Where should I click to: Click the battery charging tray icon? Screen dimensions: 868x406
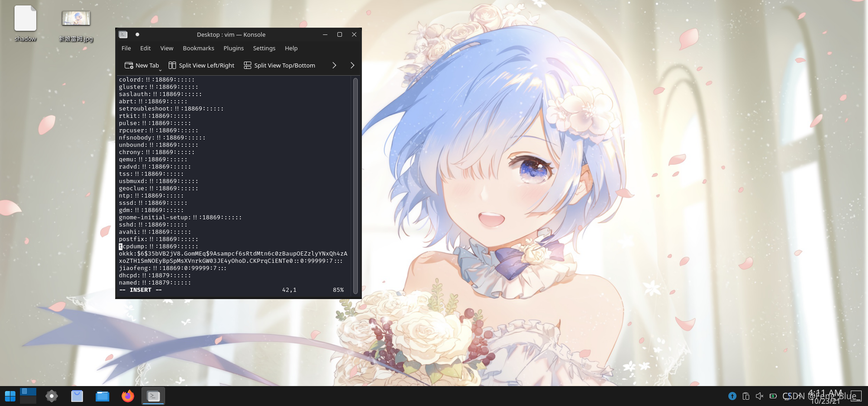pos(773,396)
